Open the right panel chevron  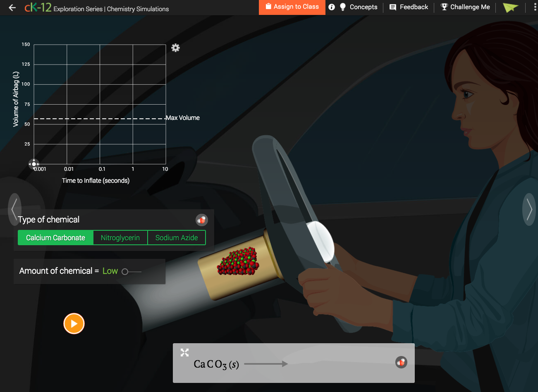click(x=529, y=210)
